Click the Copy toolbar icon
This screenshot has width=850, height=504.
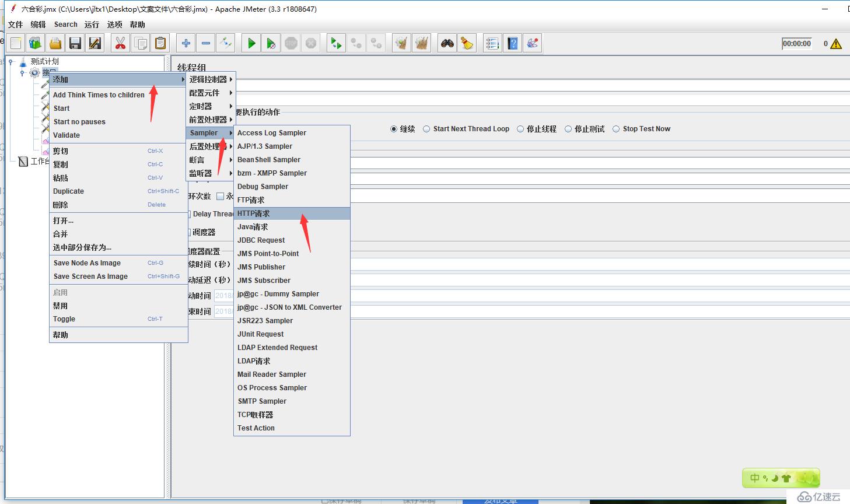click(140, 43)
